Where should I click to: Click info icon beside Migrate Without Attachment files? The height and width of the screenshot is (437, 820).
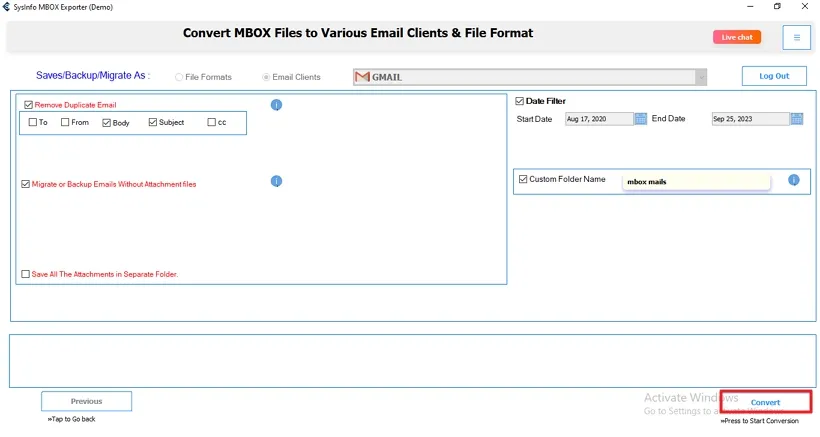276,181
